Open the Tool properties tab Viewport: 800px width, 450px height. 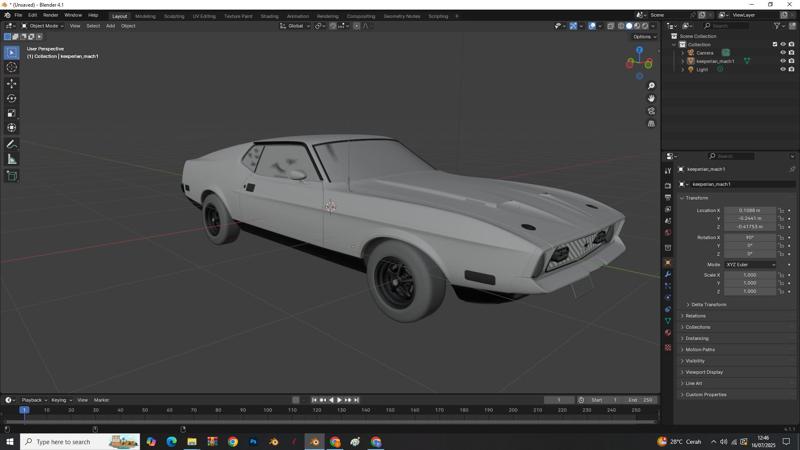[x=668, y=171]
